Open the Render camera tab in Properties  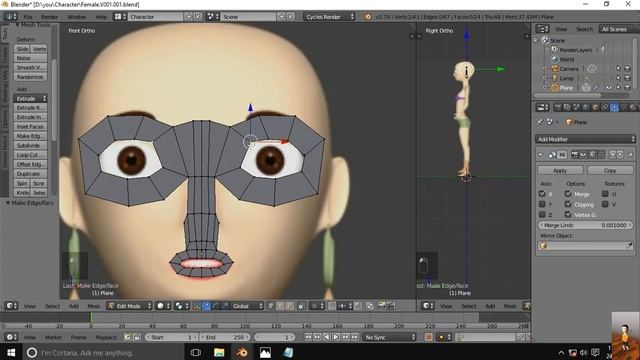point(557,108)
